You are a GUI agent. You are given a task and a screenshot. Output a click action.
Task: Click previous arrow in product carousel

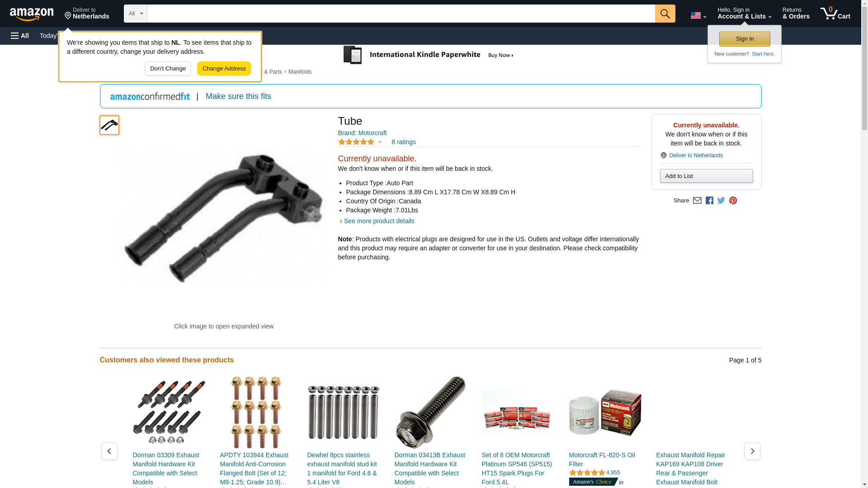point(109,451)
